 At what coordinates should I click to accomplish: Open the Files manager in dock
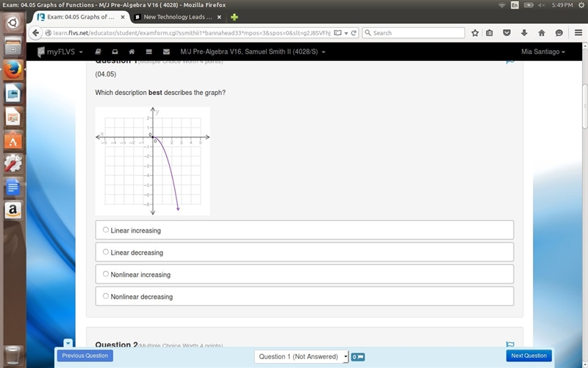12,46
